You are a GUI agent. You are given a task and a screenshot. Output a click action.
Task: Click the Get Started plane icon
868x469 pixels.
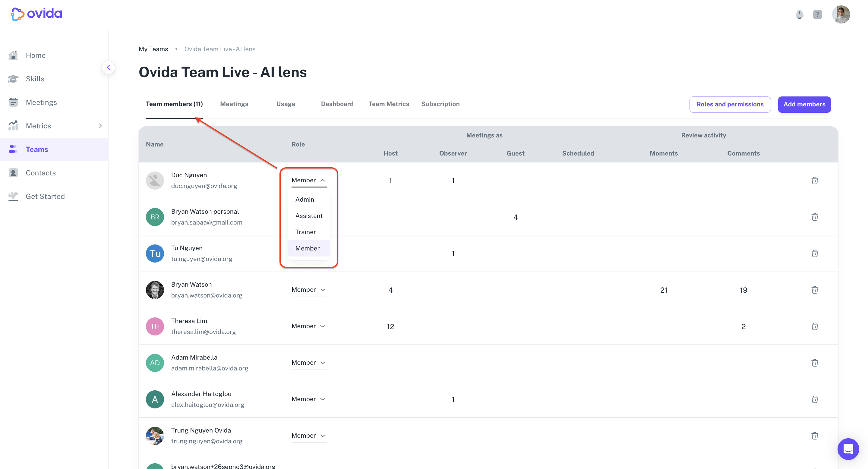pos(13,197)
